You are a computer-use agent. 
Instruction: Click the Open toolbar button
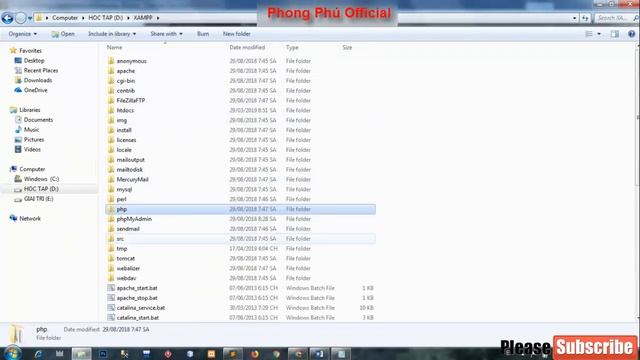click(63, 34)
